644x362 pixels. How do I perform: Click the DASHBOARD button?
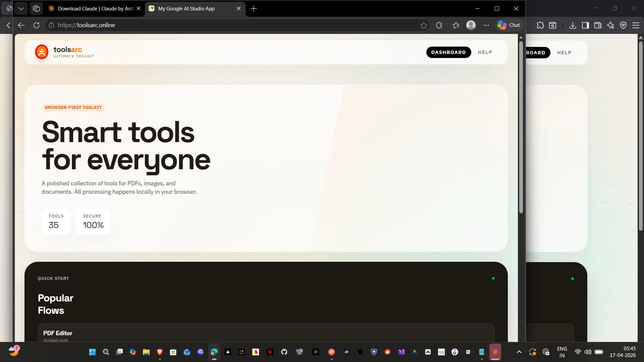449,52
